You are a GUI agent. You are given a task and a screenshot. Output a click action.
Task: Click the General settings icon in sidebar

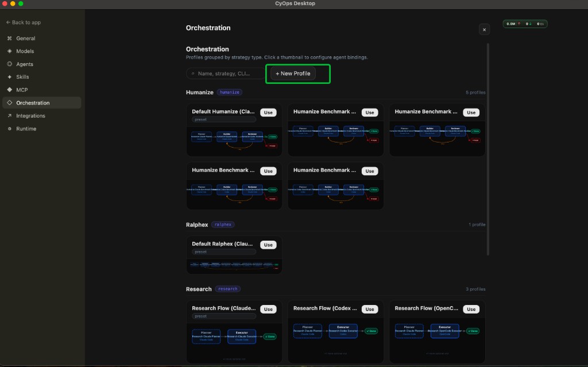click(x=10, y=38)
